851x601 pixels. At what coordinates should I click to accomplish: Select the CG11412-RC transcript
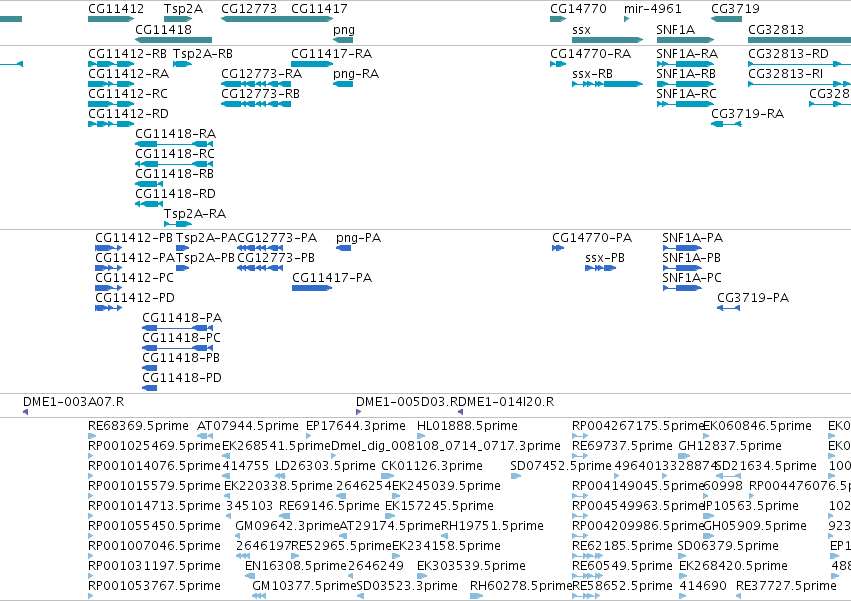[128, 94]
